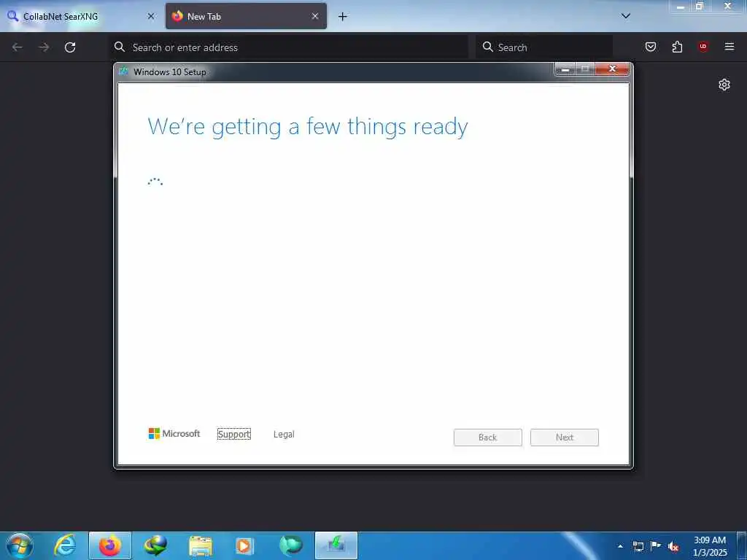Open the Legal link in setup

[x=284, y=435]
